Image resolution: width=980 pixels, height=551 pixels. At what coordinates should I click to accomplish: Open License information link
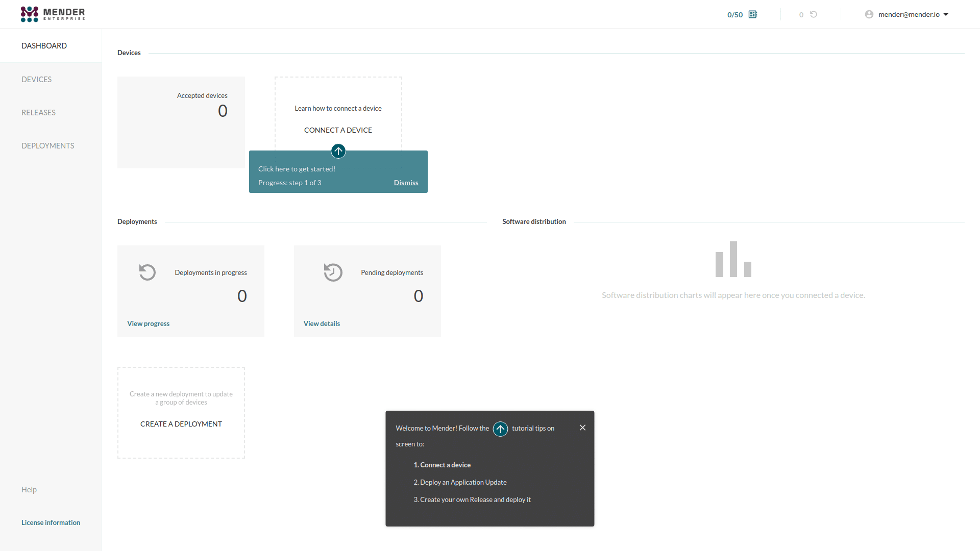(51, 522)
